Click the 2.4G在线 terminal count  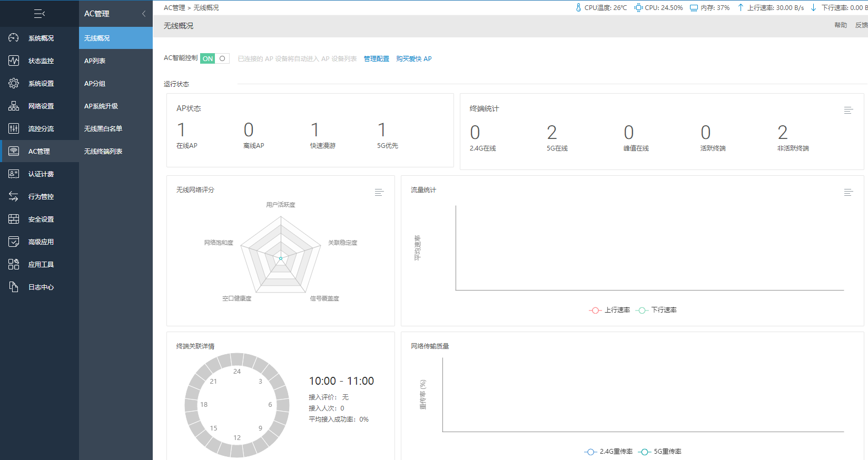point(475,132)
